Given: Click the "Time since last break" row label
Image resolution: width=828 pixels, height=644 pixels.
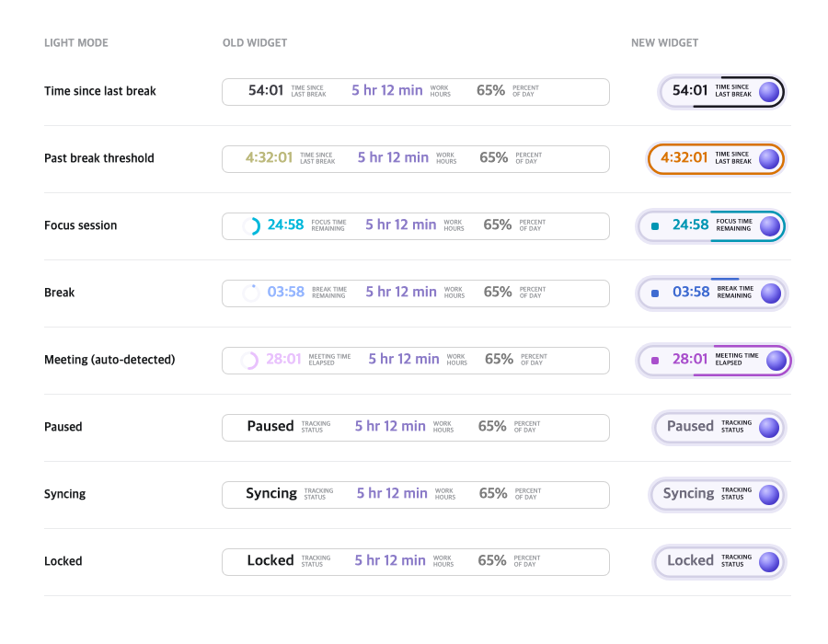Looking at the screenshot, I should tap(100, 91).
